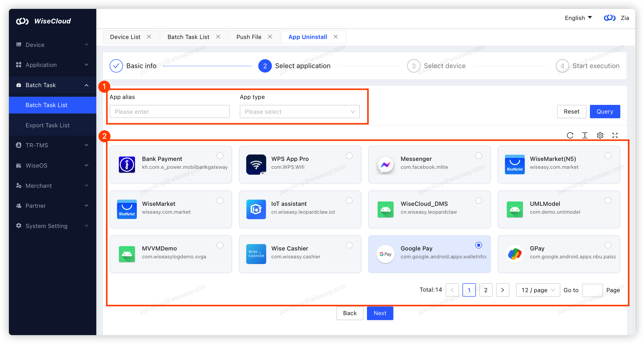Go to page 2 of app list
Viewport: 644px width, 344px height.
click(485, 290)
